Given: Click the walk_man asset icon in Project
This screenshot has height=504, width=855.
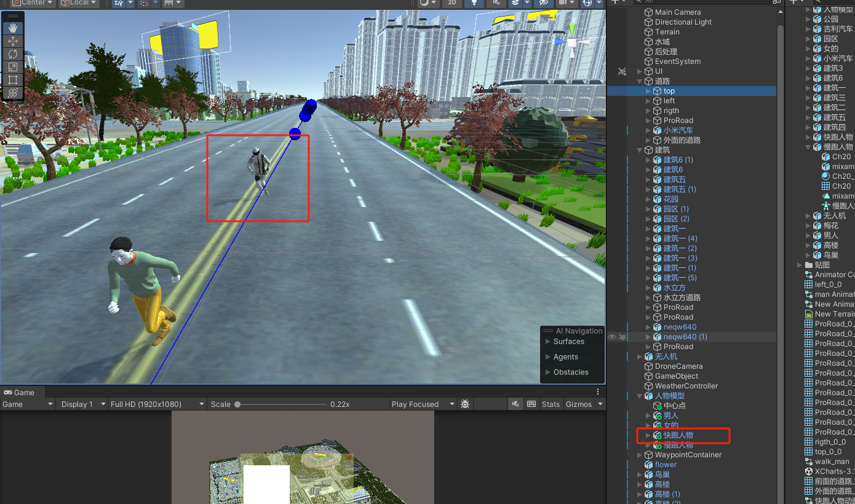Looking at the screenshot, I should click(809, 462).
